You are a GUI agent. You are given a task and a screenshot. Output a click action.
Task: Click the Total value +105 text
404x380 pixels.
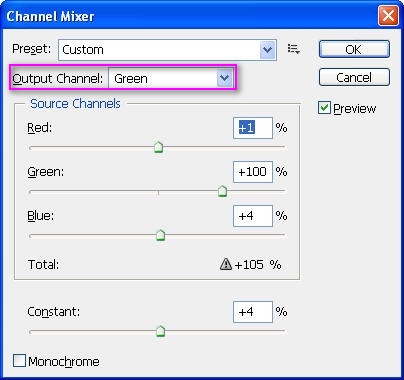click(249, 265)
